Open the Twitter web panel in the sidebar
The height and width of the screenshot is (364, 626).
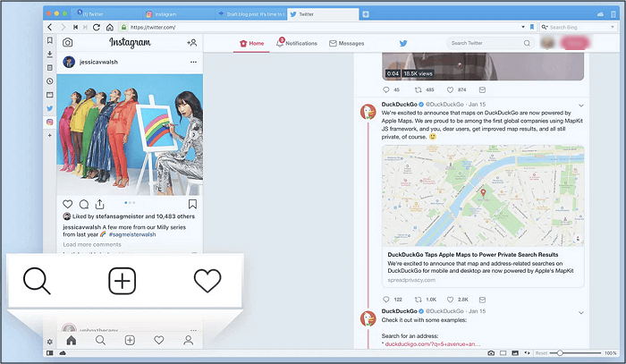point(49,108)
